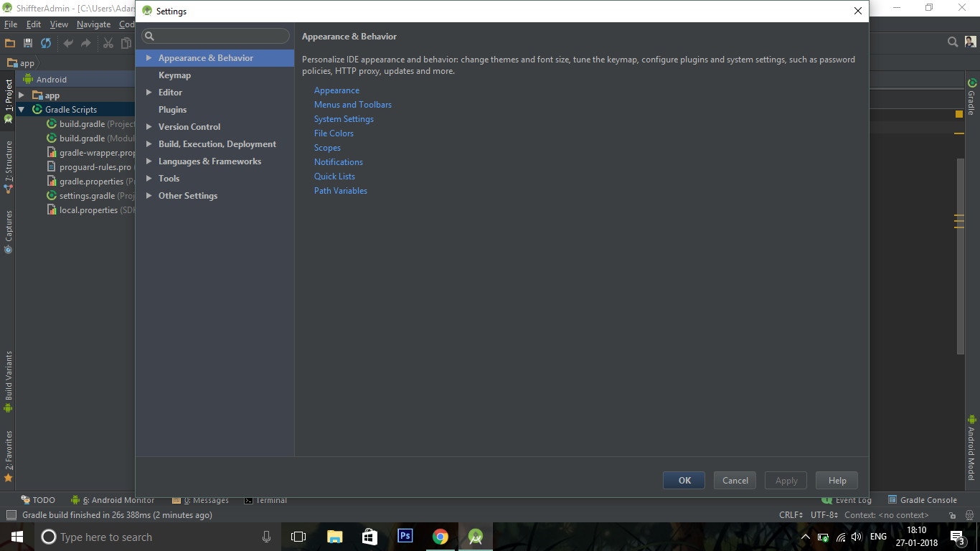
Task: Click the Settings search field
Action: [x=215, y=35]
